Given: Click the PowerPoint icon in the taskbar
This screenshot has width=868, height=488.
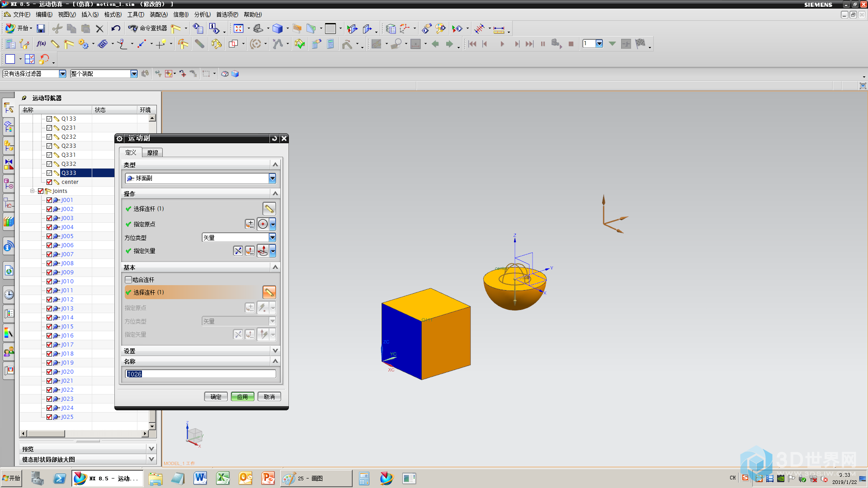Looking at the screenshot, I should click(x=268, y=478).
